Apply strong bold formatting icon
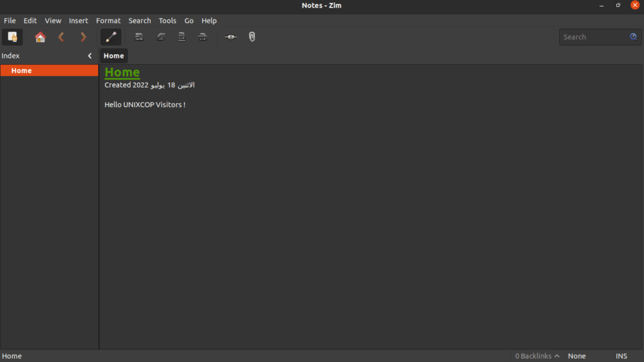644x362 pixels. coord(139,37)
